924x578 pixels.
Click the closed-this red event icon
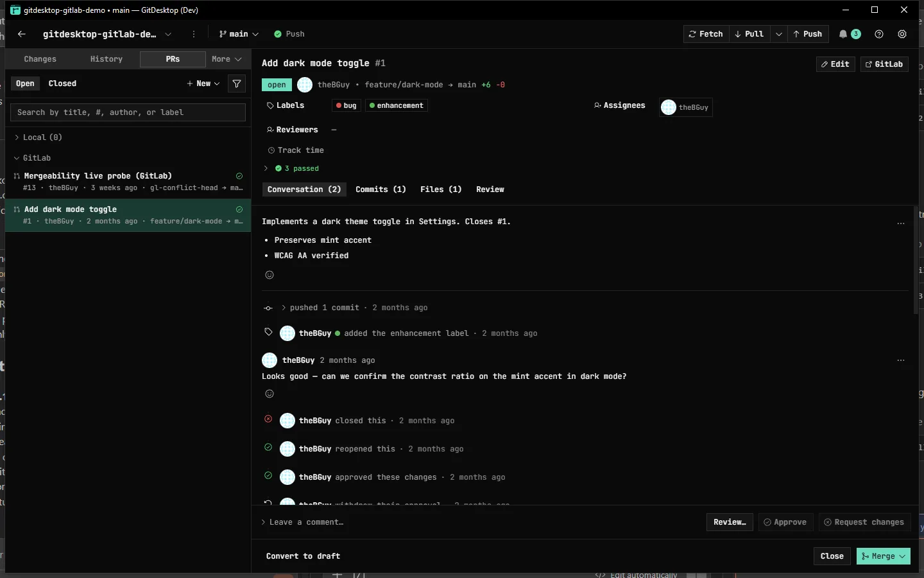coord(268,419)
